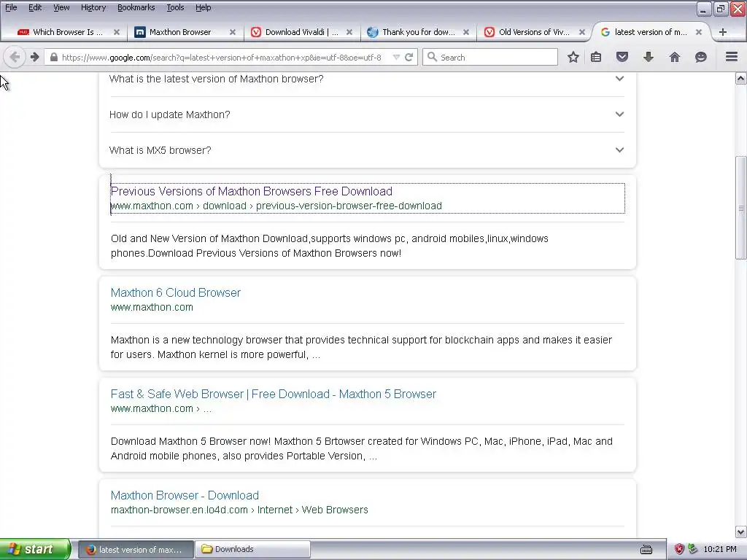The width and height of the screenshot is (747, 560).
Task: Switch to Thank you for downloading tab
Action: [418, 32]
